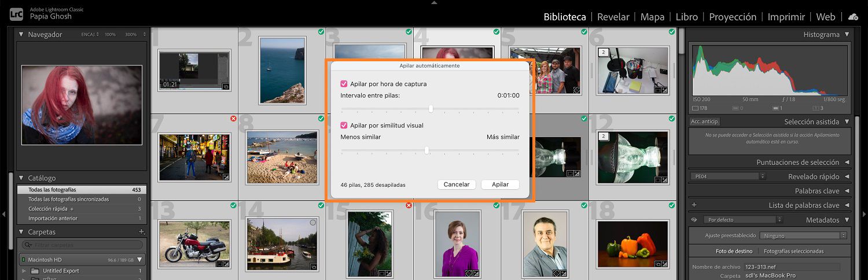
Task: Click the develop adjustments badge on photo 7
Action: click(226, 176)
